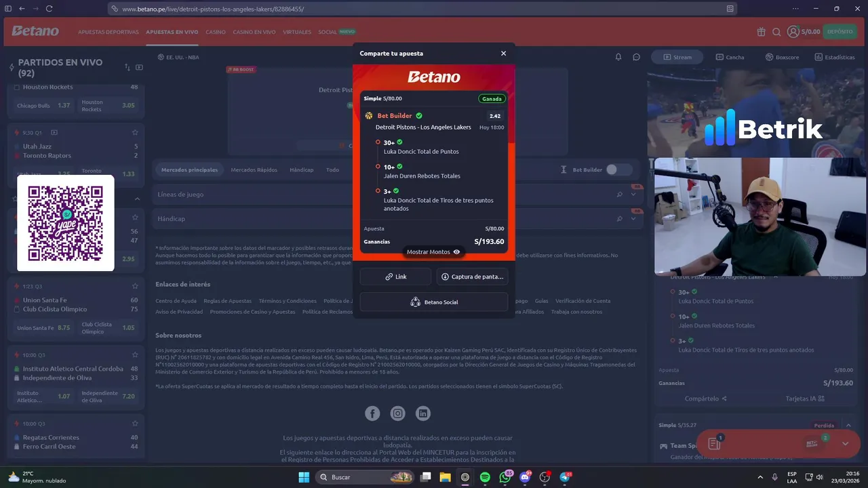
Task: Select Todo markets tab
Action: [x=332, y=169]
